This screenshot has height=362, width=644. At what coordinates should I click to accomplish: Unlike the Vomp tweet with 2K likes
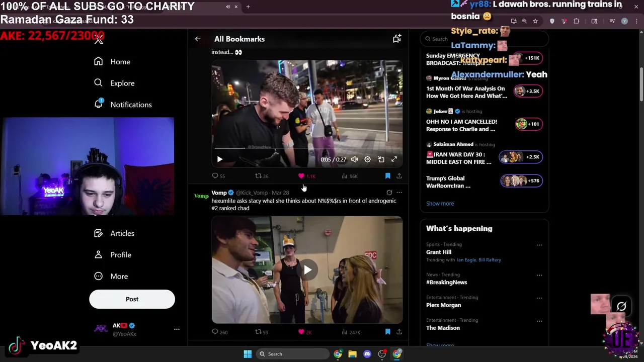(305, 332)
